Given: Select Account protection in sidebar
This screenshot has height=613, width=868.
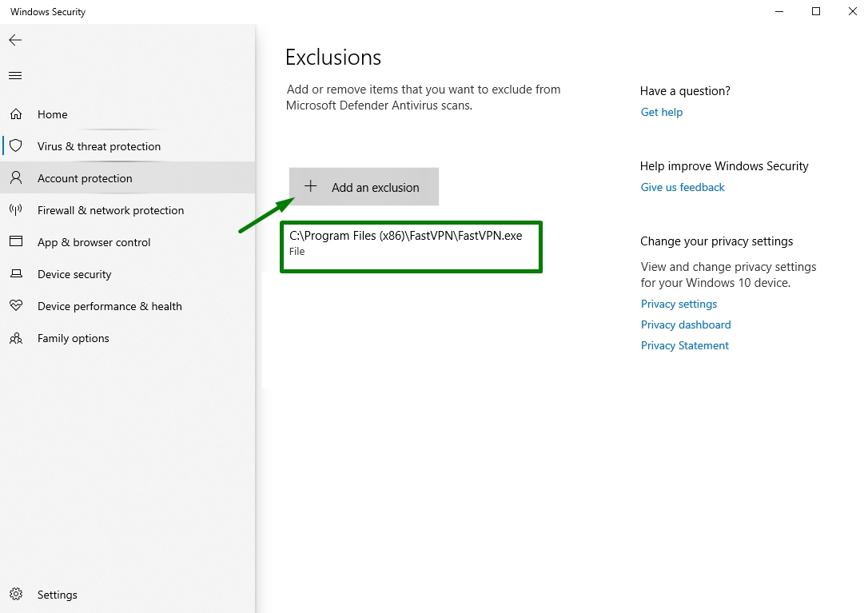Looking at the screenshot, I should click(127, 177).
